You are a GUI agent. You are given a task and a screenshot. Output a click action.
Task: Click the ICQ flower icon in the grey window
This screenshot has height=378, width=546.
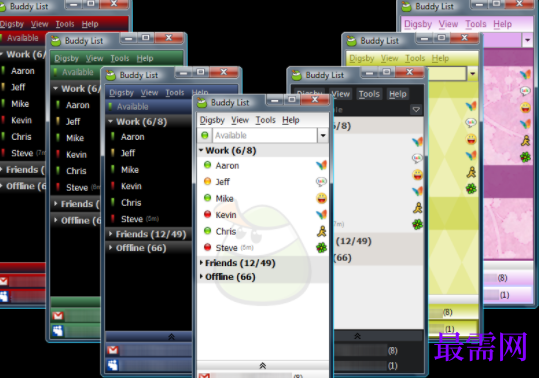tap(417, 224)
